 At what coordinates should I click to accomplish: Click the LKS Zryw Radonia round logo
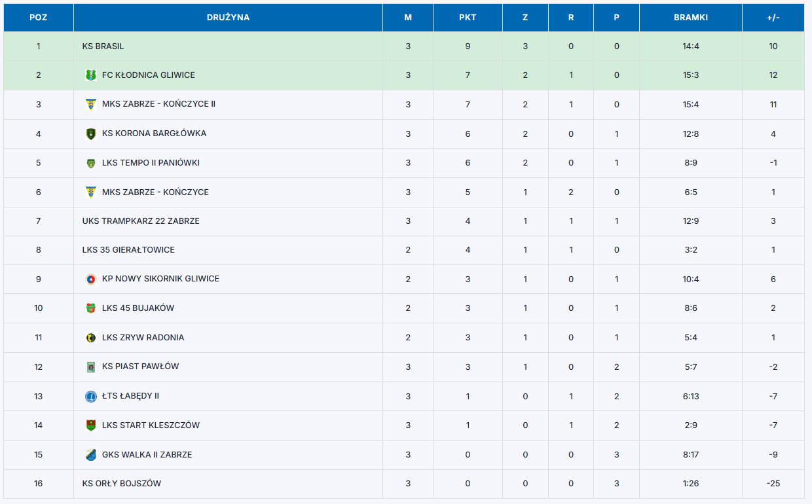[x=90, y=338]
